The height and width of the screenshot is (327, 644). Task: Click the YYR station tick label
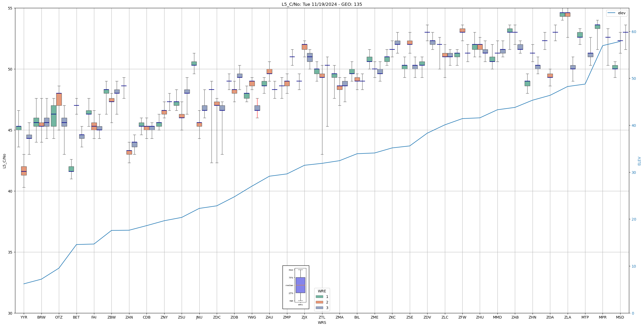(24, 317)
